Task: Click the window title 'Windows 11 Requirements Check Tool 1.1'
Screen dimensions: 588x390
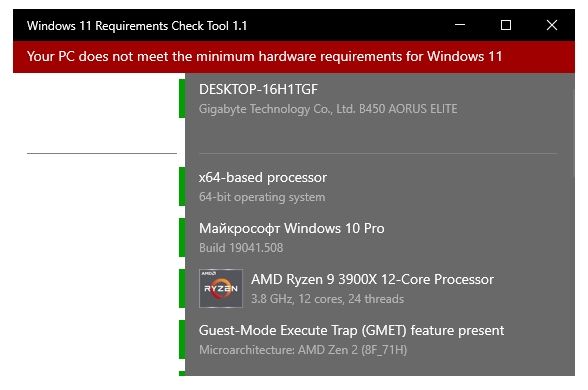Action: (137, 26)
